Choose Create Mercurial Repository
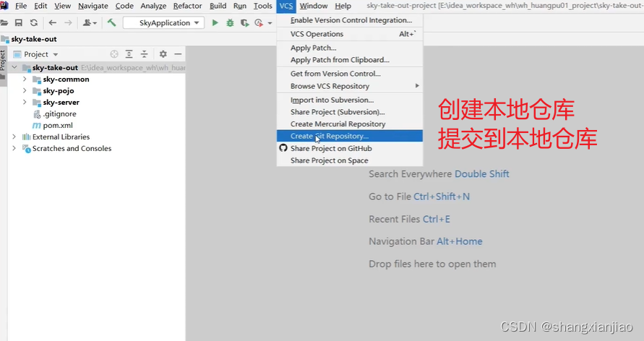 (x=350, y=124)
